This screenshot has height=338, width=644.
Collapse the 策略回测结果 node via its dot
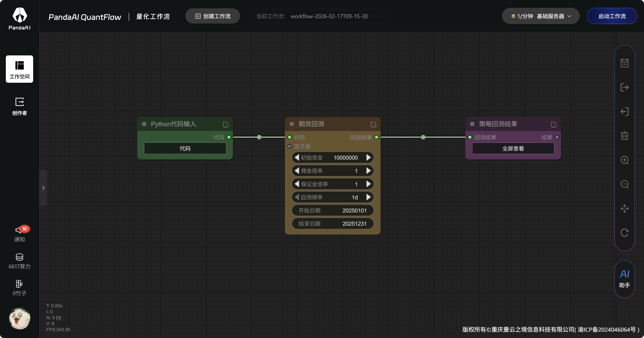coord(472,124)
